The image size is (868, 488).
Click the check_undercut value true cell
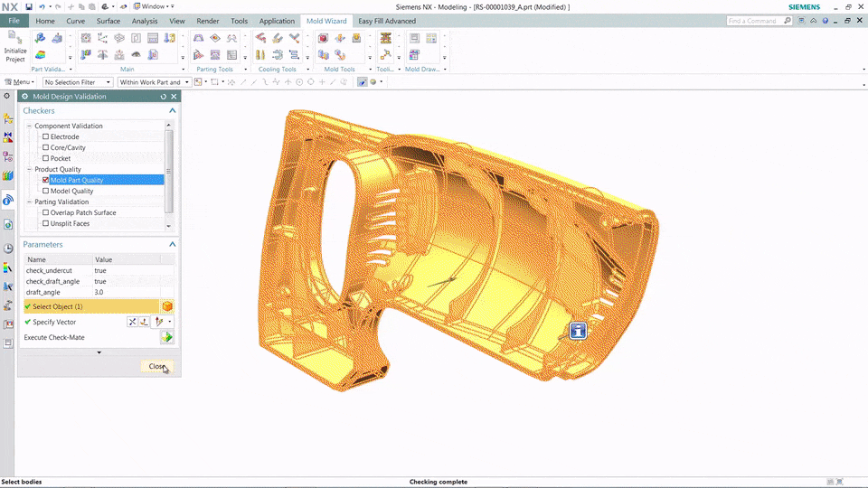pyautogui.click(x=127, y=270)
